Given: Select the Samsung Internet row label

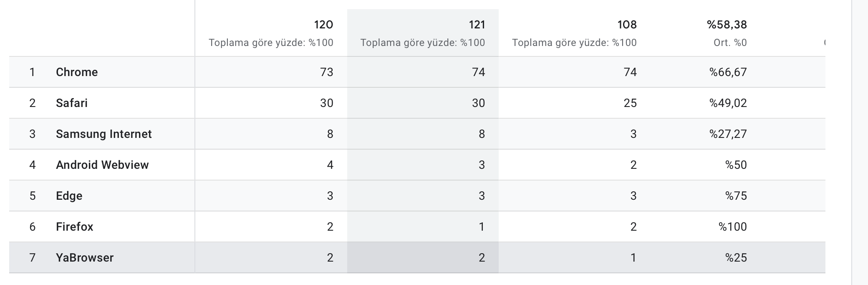Looking at the screenshot, I should (x=104, y=134).
